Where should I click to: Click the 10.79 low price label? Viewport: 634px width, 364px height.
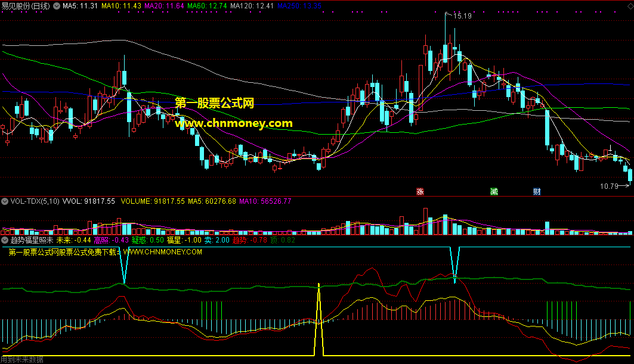(x=609, y=186)
